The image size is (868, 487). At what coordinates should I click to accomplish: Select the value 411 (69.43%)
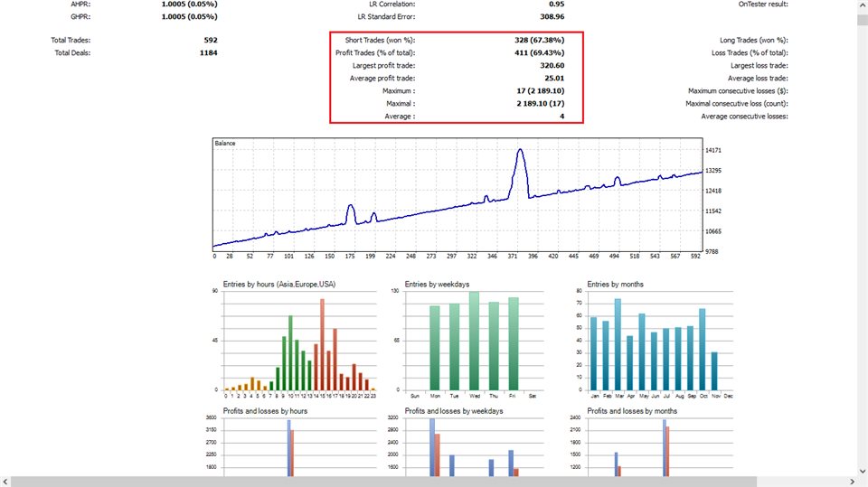[539, 52]
